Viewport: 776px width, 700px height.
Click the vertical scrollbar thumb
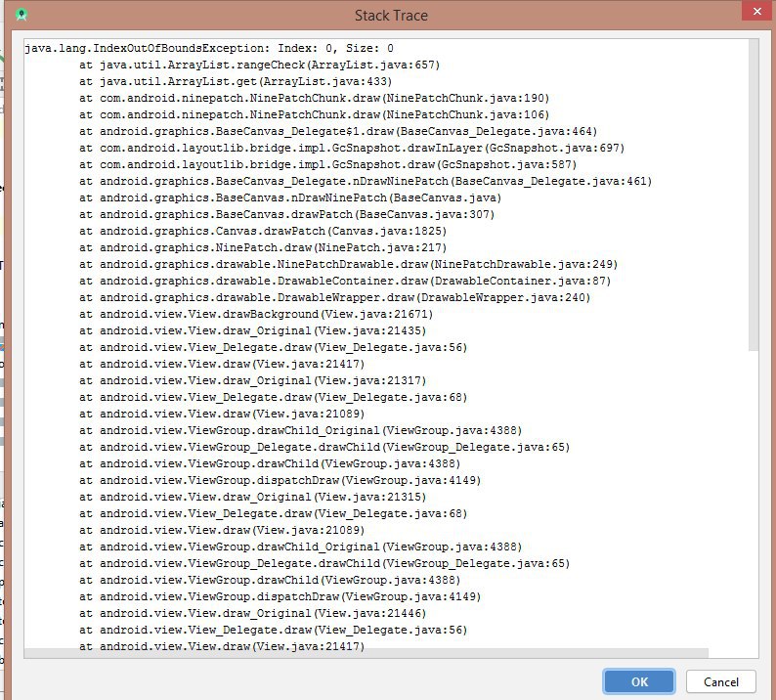754,196
